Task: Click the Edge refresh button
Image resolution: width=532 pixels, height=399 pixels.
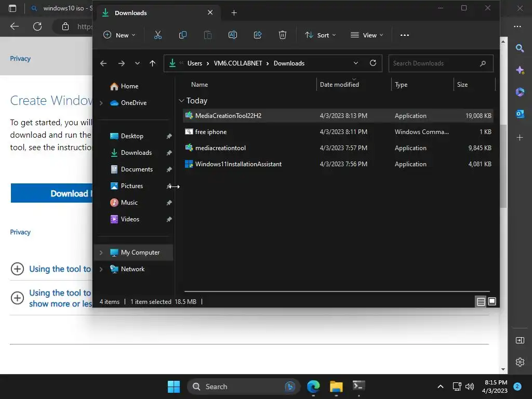Action: [37, 26]
